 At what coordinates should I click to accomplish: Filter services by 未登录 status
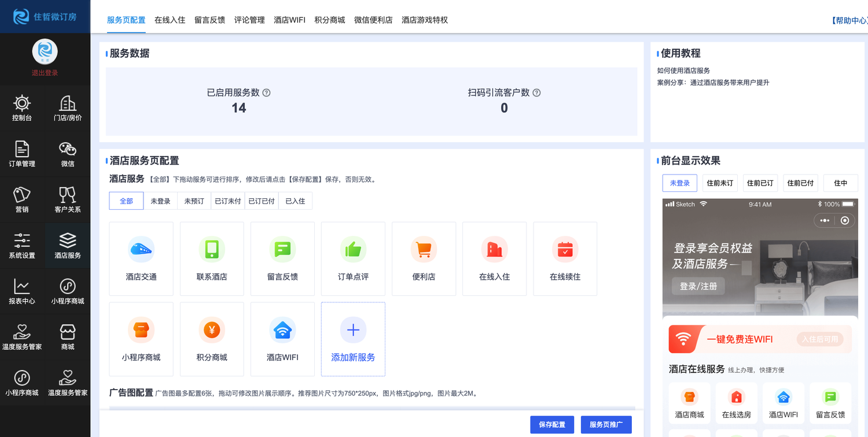pyautogui.click(x=160, y=201)
